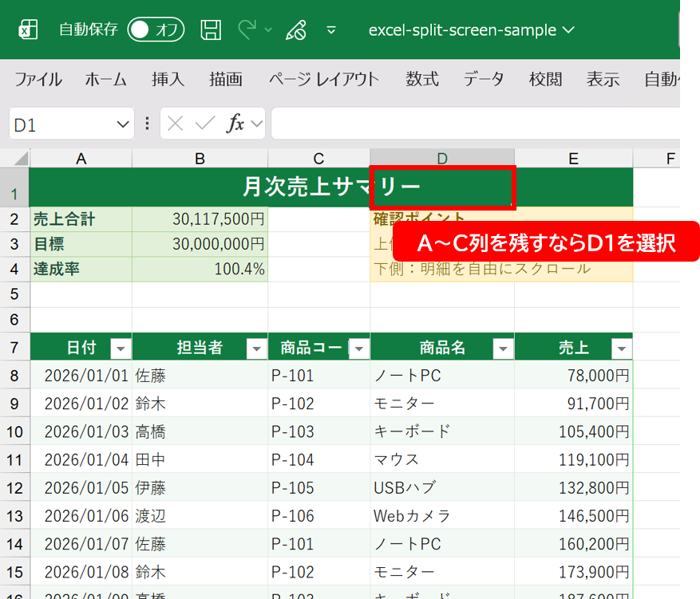Open the customize quick access toolbar arrow
Image resolution: width=700 pixels, height=599 pixels.
click(331, 30)
